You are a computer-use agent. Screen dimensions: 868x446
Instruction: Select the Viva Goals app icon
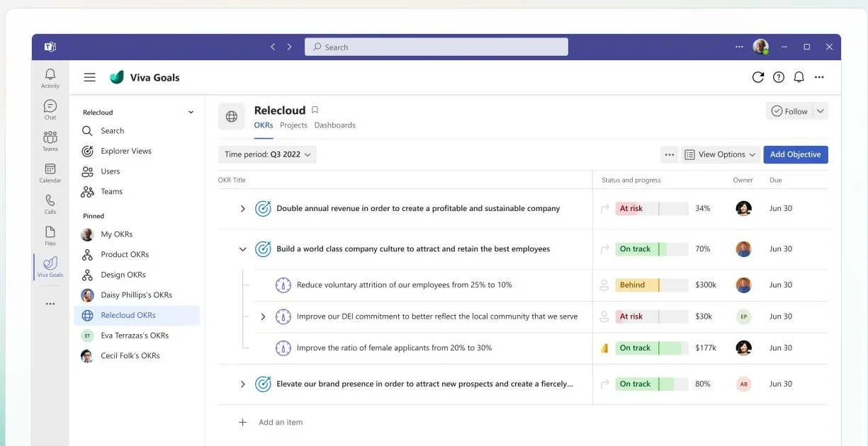pyautogui.click(x=50, y=267)
